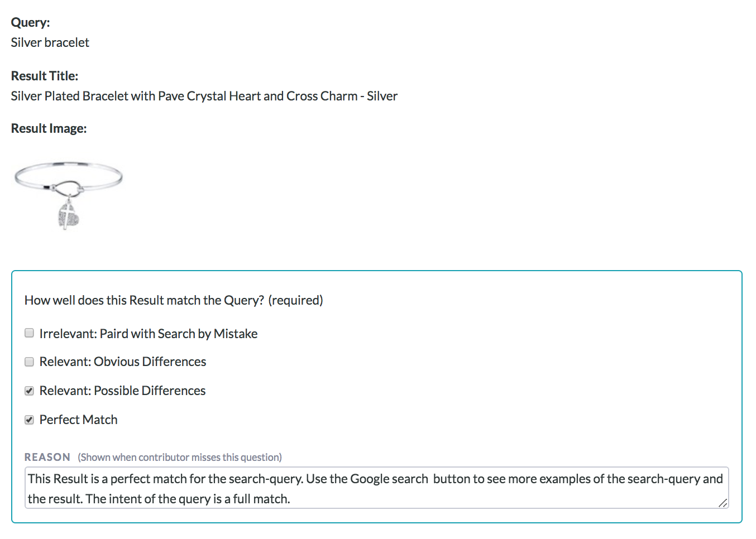Click the resize handle of the Reason textbox
The width and height of the screenshot is (756, 539).
(722, 503)
